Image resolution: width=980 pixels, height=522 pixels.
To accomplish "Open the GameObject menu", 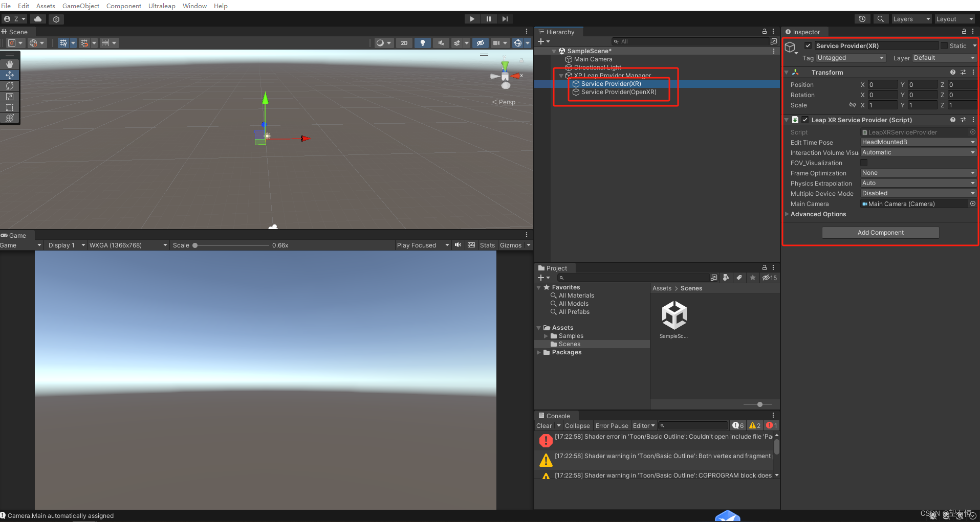I will [81, 6].
